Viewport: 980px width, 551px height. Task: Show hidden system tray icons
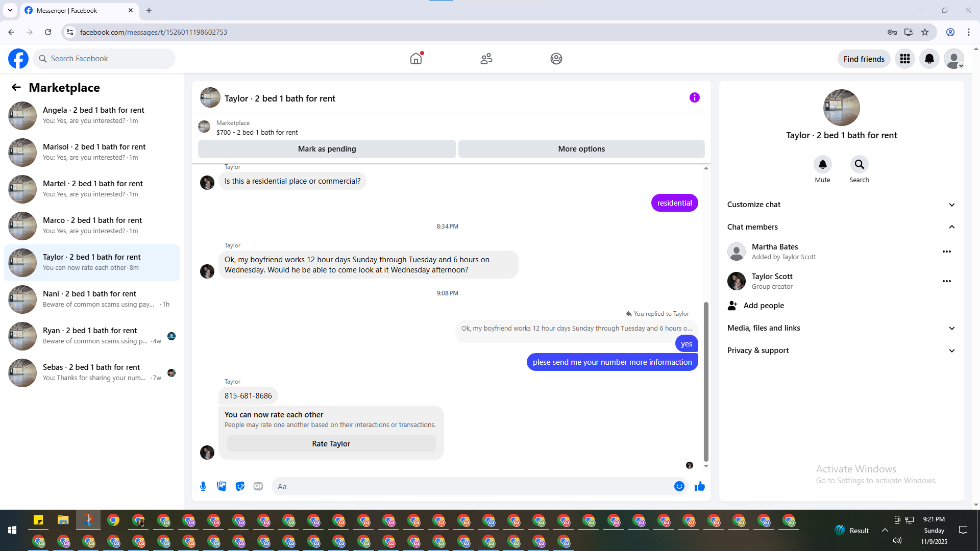(885, 531)
